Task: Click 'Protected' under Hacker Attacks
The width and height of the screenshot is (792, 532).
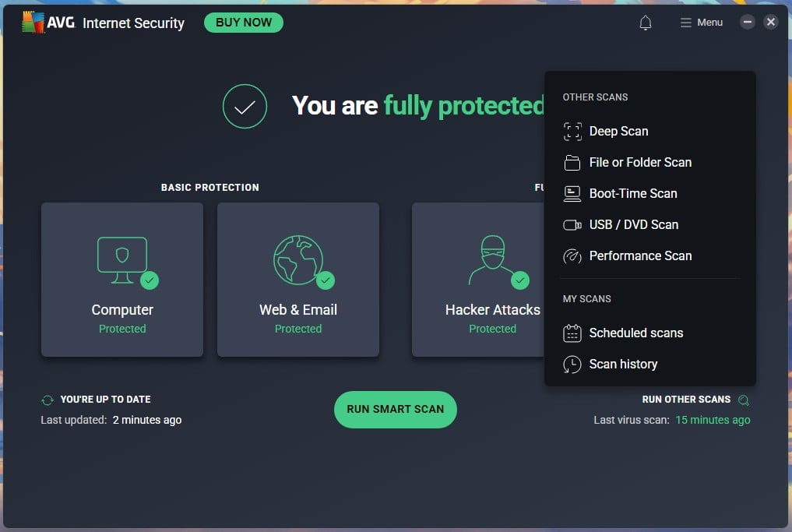Action: click(x=492, y=329)
